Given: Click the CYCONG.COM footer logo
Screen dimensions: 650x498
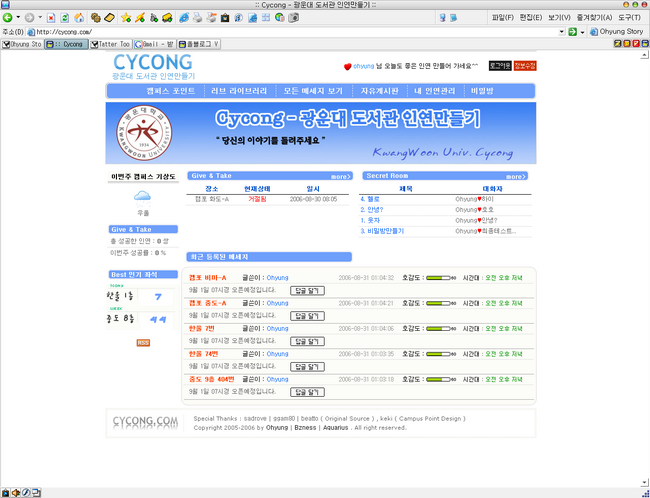Looking at the screenshot, I should (x=145, y=422).
